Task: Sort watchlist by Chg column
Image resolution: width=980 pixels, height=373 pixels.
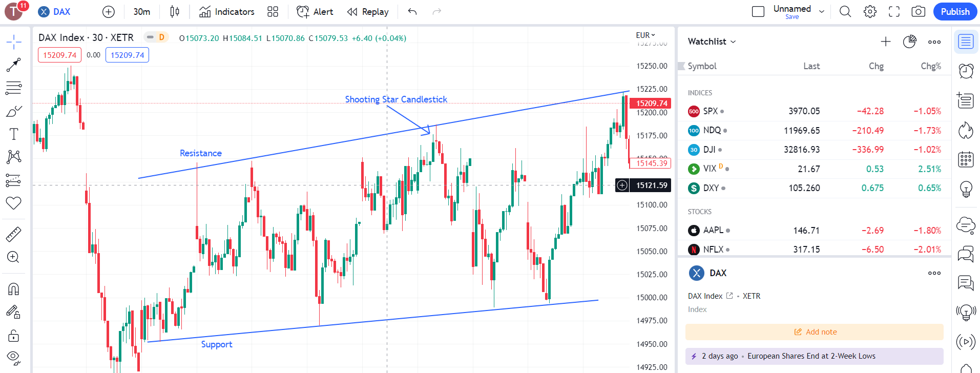Action: coord(876,66)
